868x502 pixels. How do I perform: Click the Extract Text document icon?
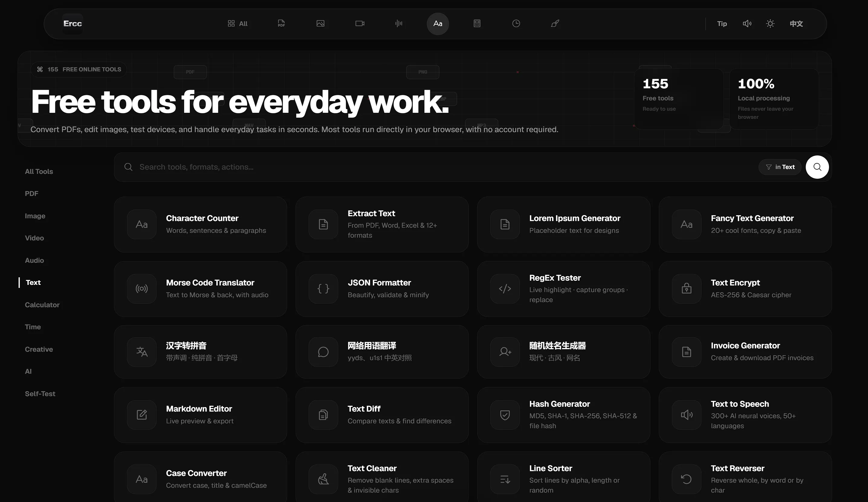pyautogui.click(x=323, y=224)
